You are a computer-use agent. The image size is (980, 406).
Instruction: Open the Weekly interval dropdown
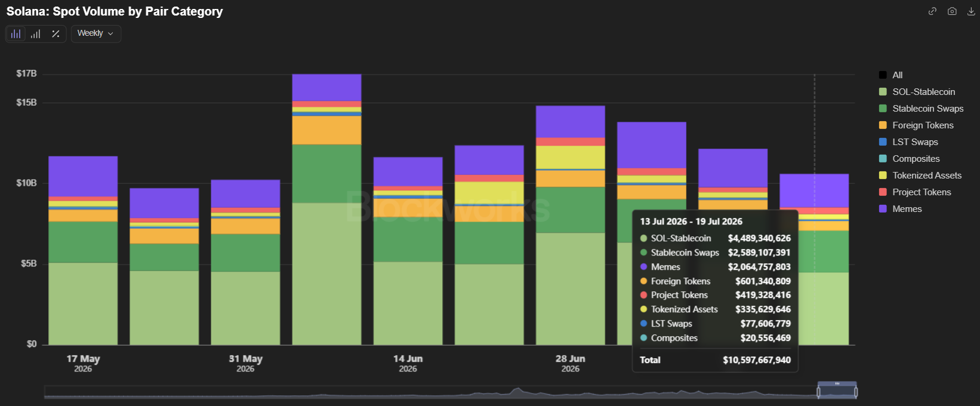click(95, 33)
